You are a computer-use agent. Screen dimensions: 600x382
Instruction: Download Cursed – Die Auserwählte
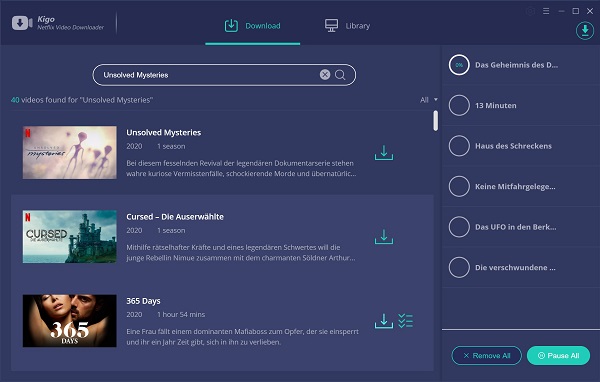384,237
